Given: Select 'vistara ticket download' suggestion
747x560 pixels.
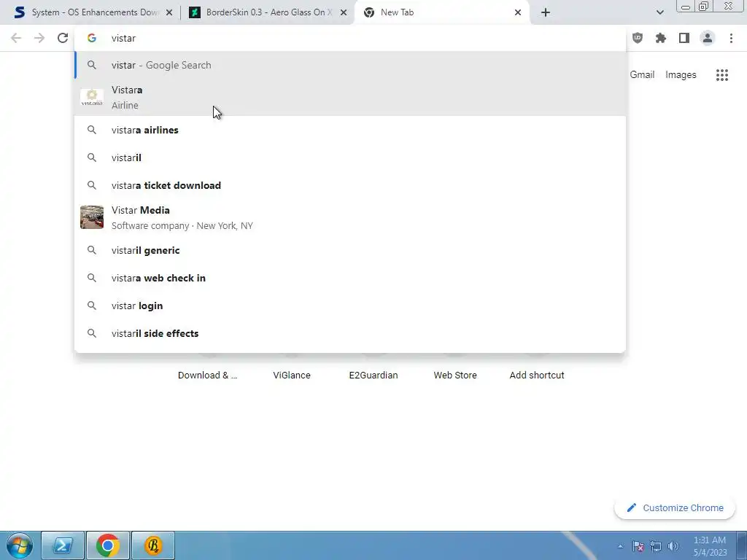Looking at the screenshot, I should (350, 185).
